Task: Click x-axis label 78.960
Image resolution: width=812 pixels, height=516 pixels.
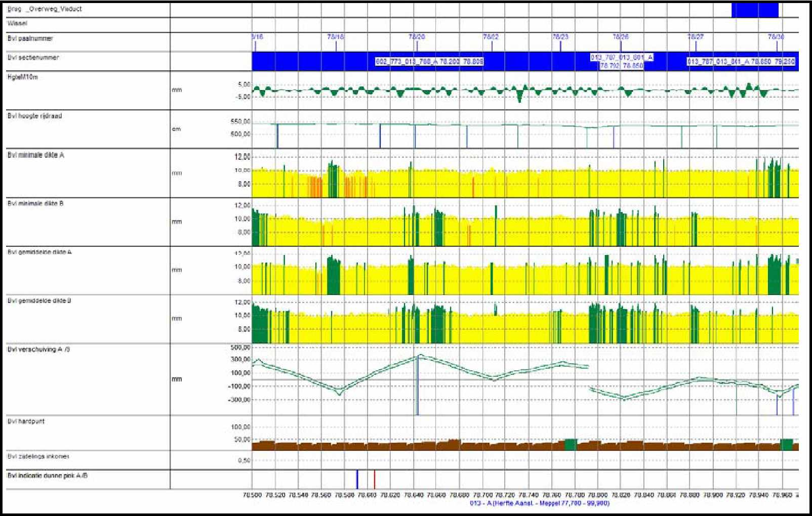Action: 782,495
